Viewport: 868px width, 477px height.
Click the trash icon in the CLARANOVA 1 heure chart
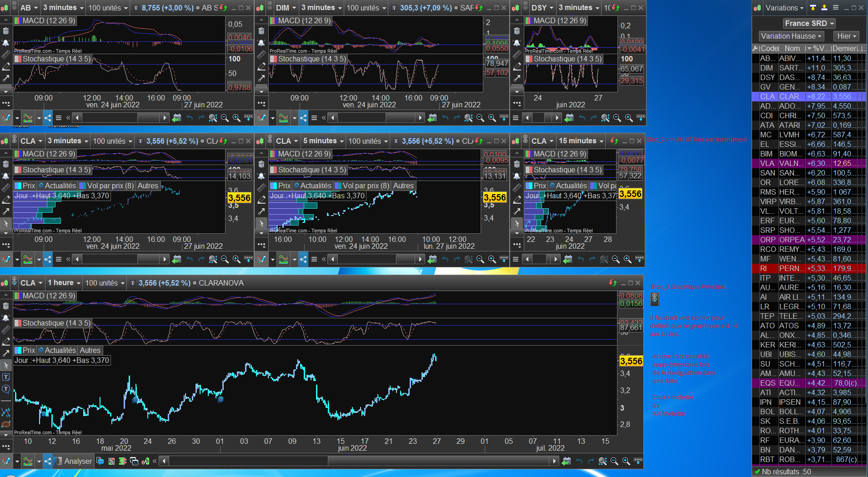pyautogui.click(x=6, y=306)
